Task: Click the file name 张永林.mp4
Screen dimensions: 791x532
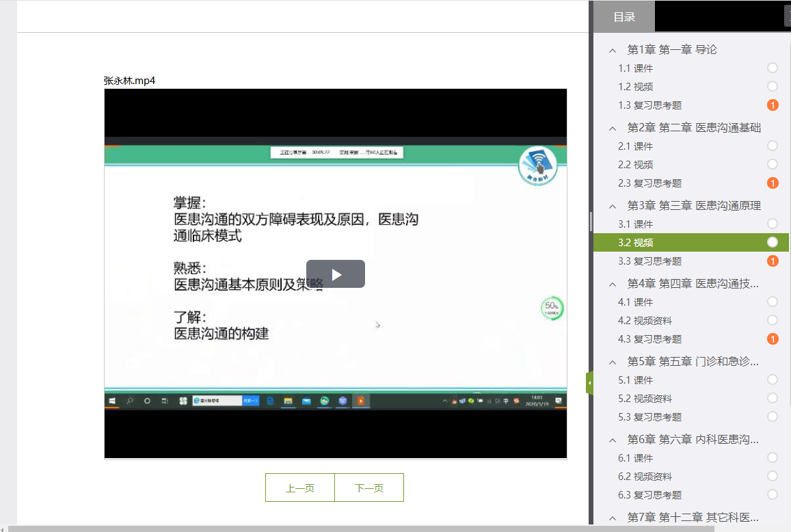Action: (x=129, y=81)
